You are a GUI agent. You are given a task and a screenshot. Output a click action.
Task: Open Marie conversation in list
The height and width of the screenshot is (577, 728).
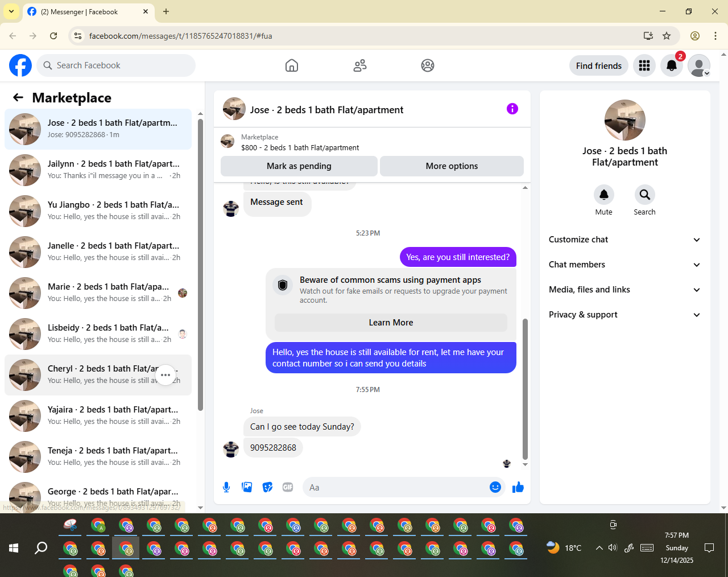pyautogui.click(x=98, y=293)
